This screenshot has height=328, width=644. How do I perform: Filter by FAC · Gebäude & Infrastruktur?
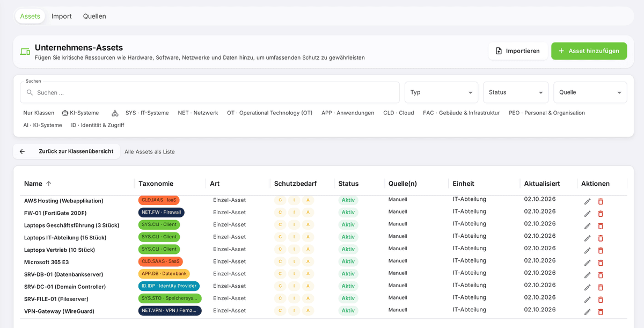click(x=462, y=113)
